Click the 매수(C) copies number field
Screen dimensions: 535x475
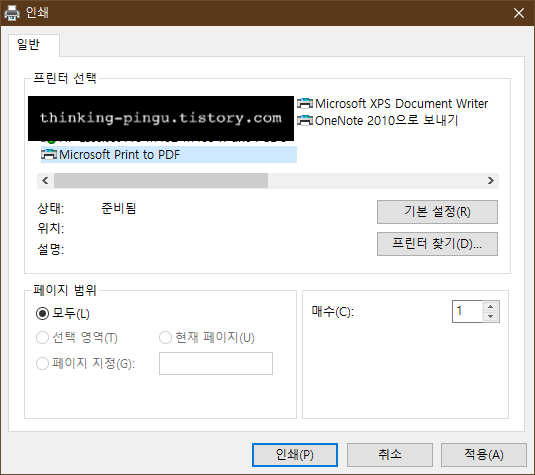pyautogui.click(x=467, y=311)
